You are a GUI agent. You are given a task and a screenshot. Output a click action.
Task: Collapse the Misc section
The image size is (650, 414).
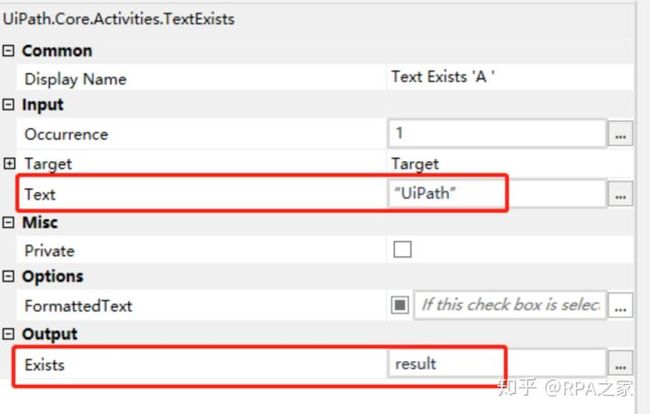coord(8,223)
